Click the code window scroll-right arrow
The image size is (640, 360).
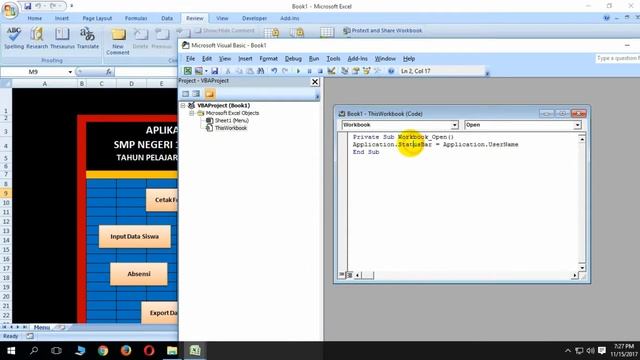(574, 276)
